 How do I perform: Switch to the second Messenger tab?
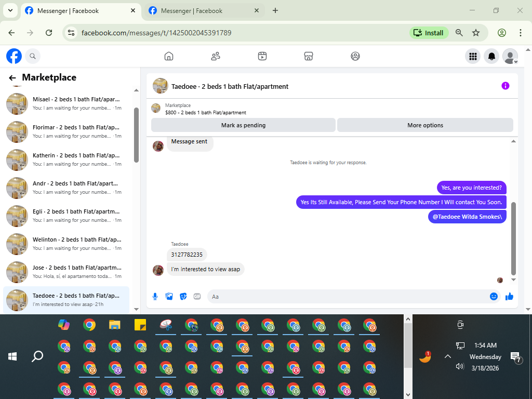(x=204, y=11)
